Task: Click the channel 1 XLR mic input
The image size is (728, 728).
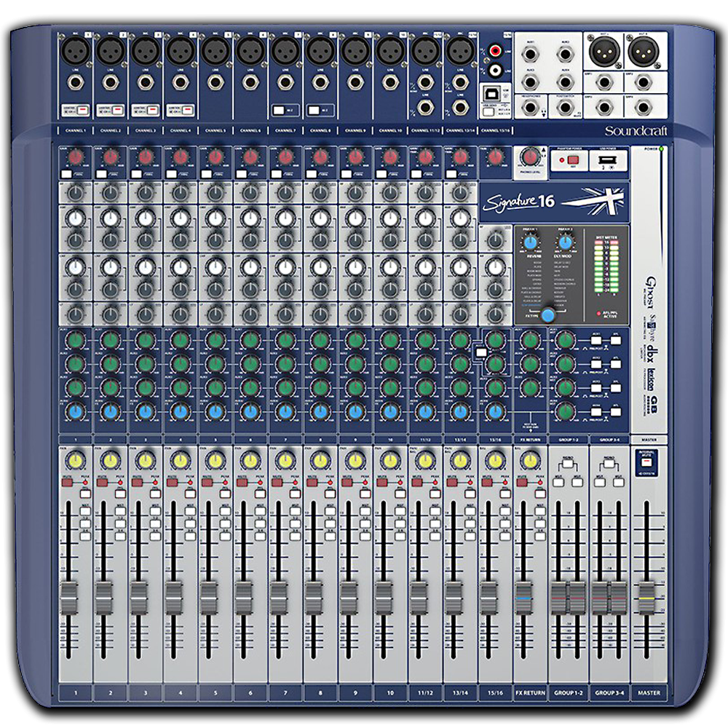Action: point(76,50)
